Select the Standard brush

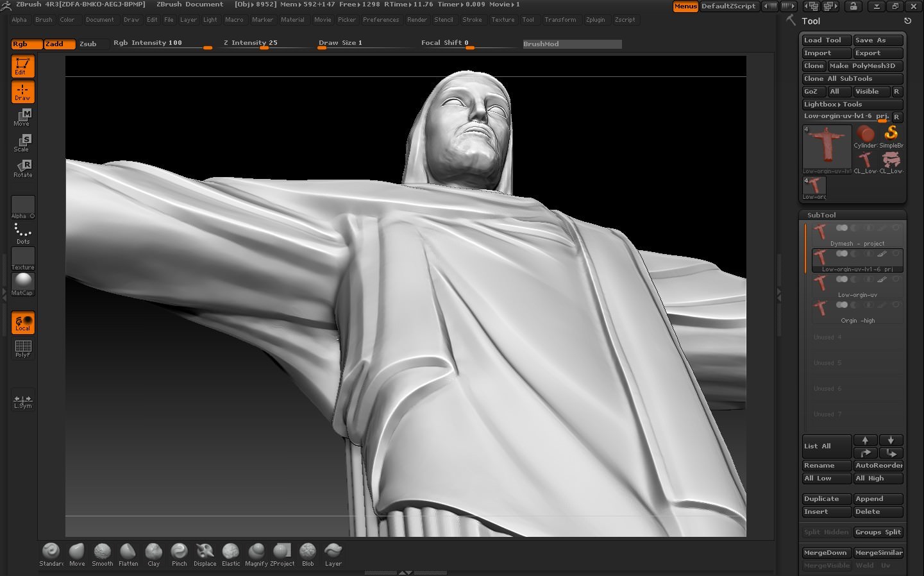coord(51,555)
